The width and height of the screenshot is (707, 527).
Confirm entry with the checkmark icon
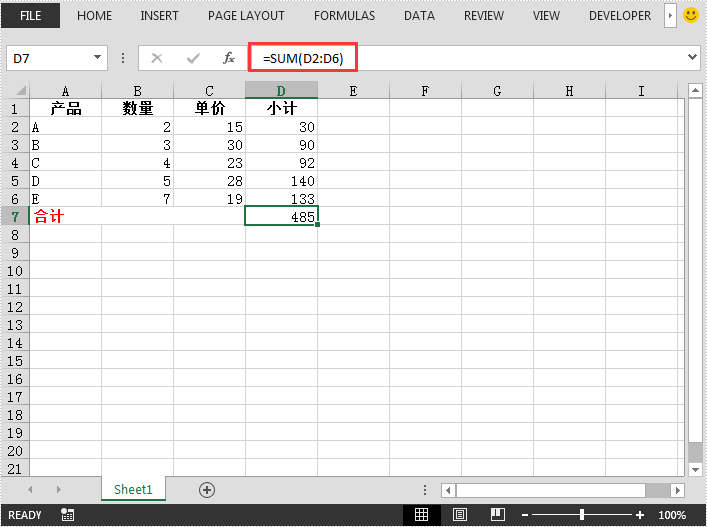[193, 58]
